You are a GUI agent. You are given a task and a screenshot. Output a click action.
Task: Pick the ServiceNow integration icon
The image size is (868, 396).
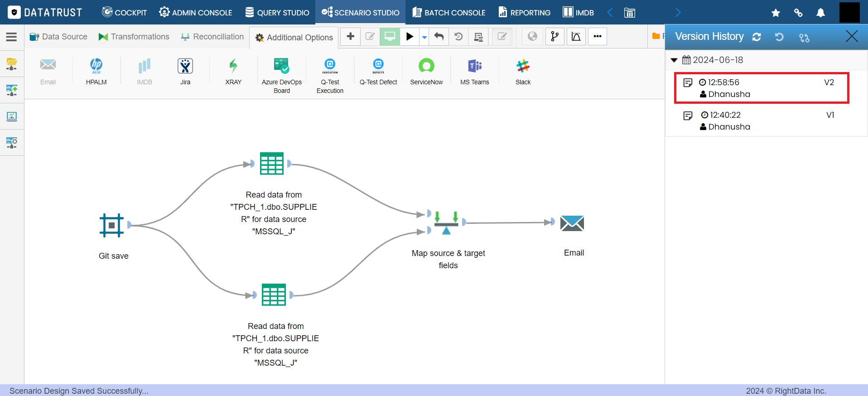(x=426, y=66)
